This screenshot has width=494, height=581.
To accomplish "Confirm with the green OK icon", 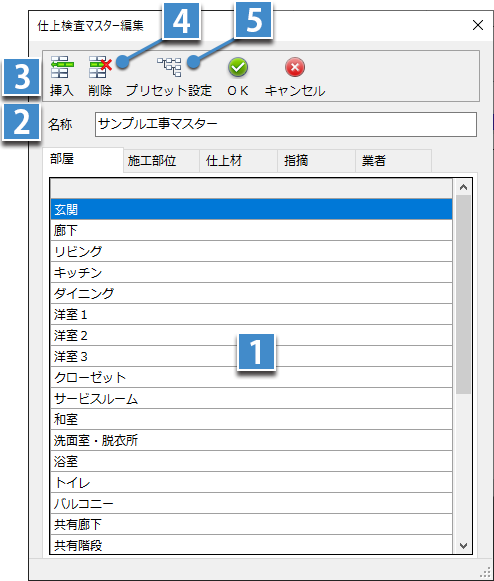I will pyautogui.click(x=238, y=67).
